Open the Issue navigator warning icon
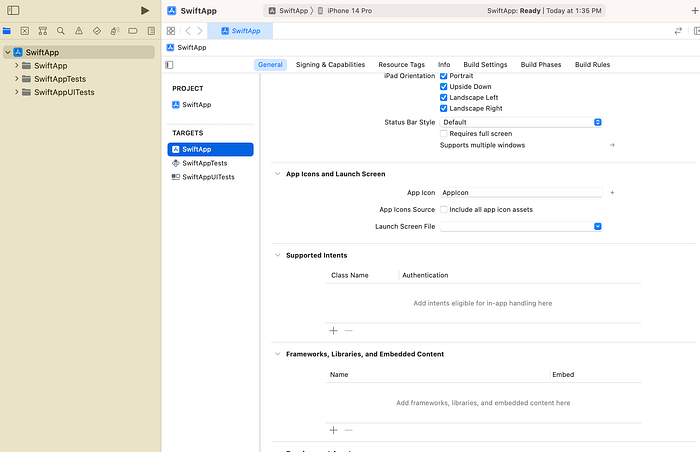 pyautogui.click(x=79, y=31)
